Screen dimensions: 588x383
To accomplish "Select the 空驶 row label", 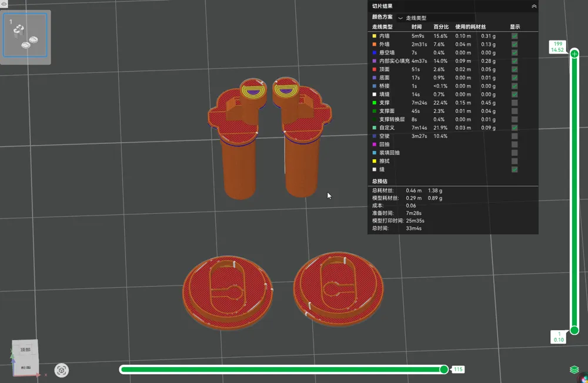I will pyautogui.click(x=385, y=136).
